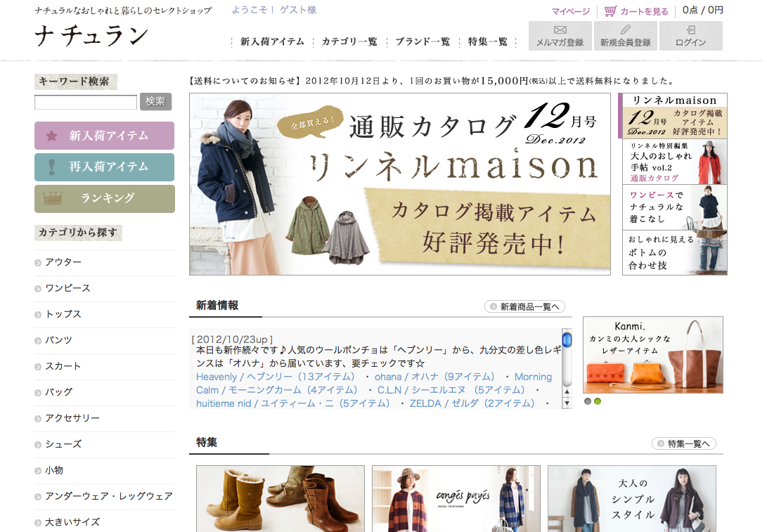Screen dimensions: 767x532
Task: Click the exclamation icon on 再入荷アイテム
Action: tap(52, 167)
